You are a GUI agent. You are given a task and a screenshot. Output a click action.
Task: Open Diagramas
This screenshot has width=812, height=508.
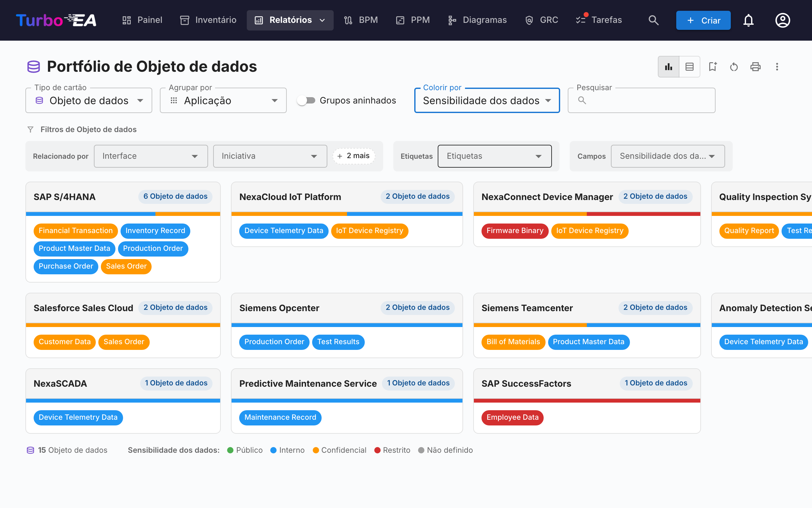click(477, 20)
